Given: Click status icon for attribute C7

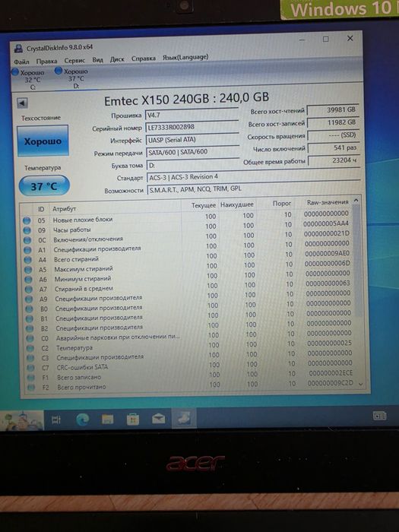Looking at the screenshot, I should point(31,368).
